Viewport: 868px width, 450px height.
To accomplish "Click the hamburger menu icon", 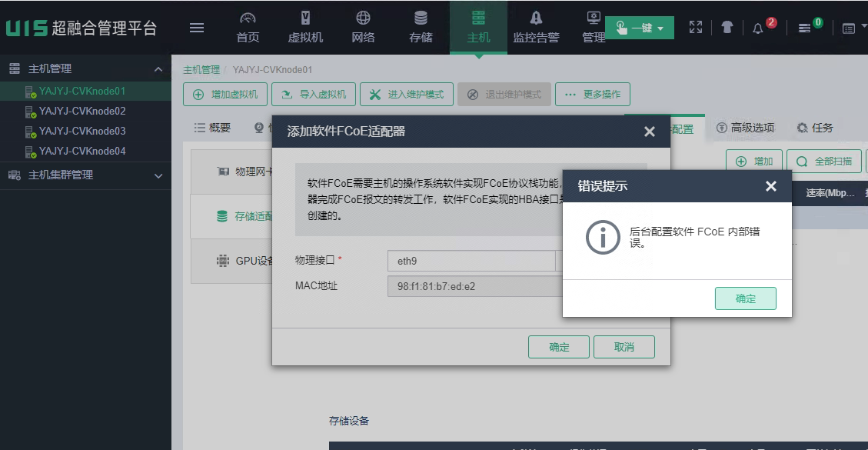I will (197, 28).
